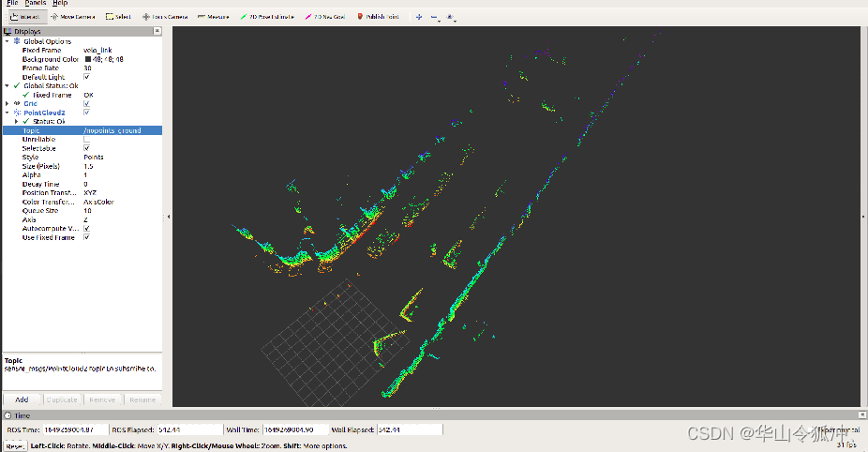Image resolution: width=868 pixels, height=452 pixels.
Task: Click the Wall Elapsed field
Action: 410,429
